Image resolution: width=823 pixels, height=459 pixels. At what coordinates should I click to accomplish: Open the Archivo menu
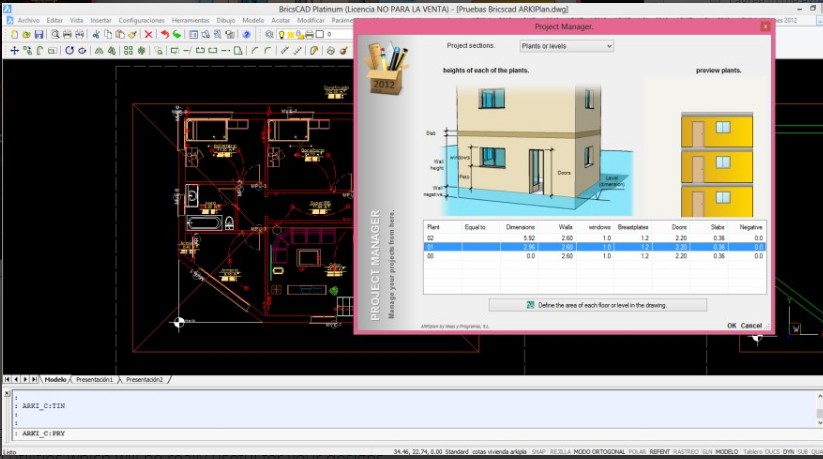point(28,20)
